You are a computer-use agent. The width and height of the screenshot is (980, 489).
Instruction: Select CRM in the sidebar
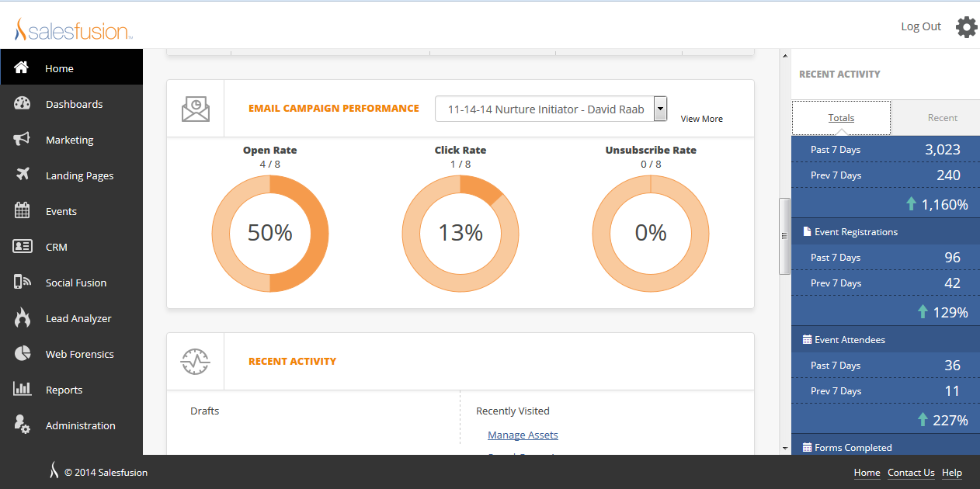[x=71, y=246]
